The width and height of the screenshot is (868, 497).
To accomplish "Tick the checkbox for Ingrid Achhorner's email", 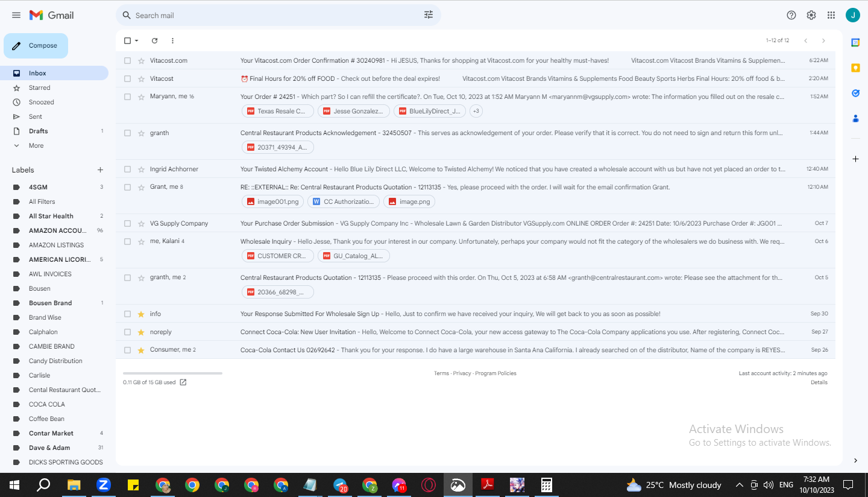I will (x=127, y=169).
